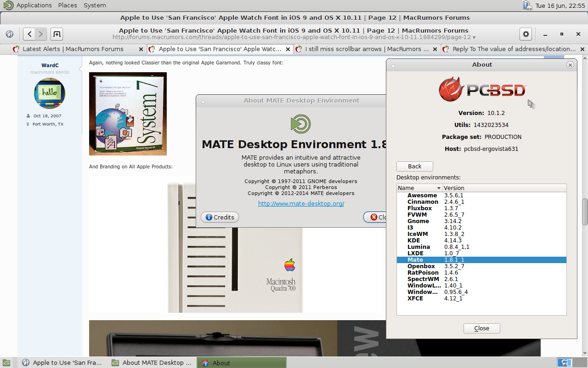Open the System menu
Viewport: 588px width, 368px height.
point(95,6)
